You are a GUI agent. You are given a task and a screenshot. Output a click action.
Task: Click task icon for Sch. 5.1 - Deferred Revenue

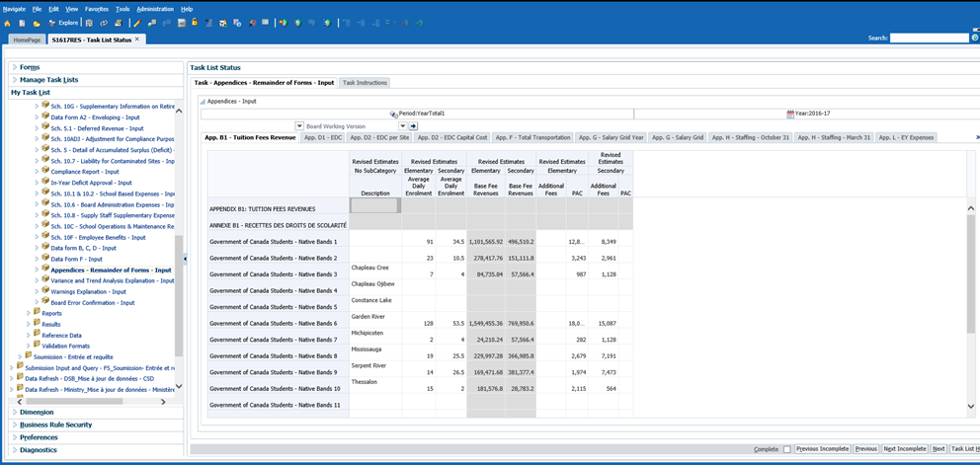45,127
